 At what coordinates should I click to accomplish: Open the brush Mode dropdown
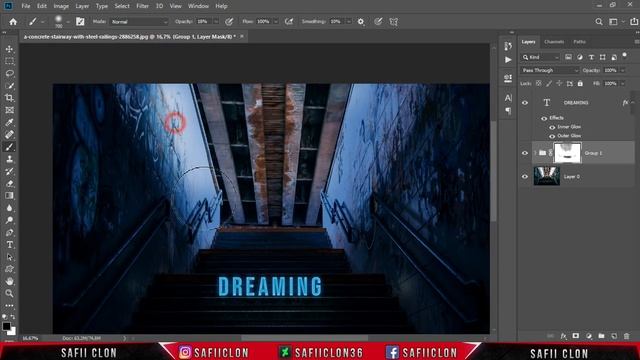(x=139, y=22)
